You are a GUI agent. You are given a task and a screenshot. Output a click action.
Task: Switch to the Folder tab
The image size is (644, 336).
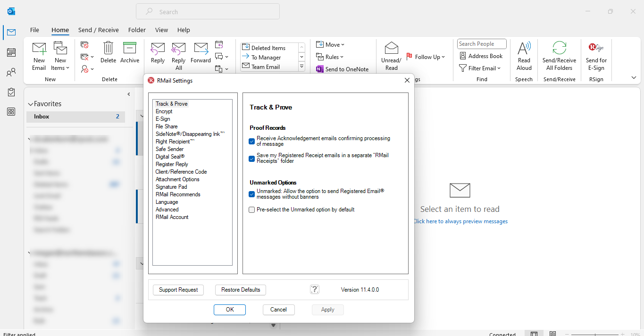point(137,30)
